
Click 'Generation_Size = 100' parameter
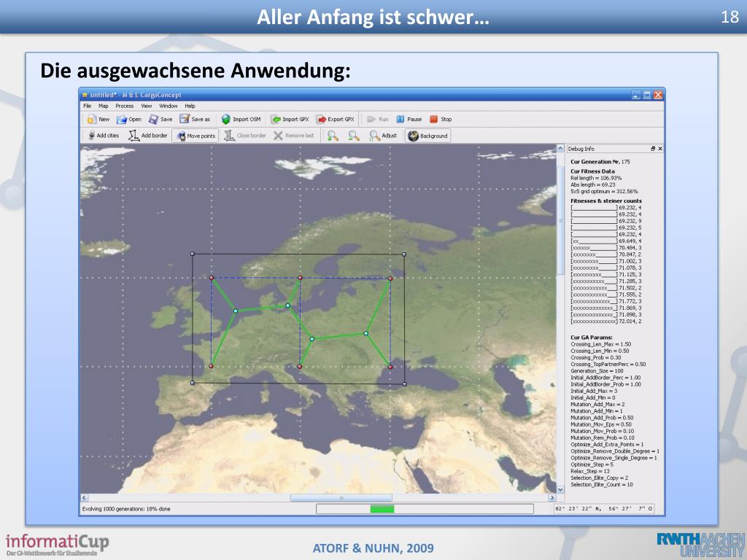597,371
